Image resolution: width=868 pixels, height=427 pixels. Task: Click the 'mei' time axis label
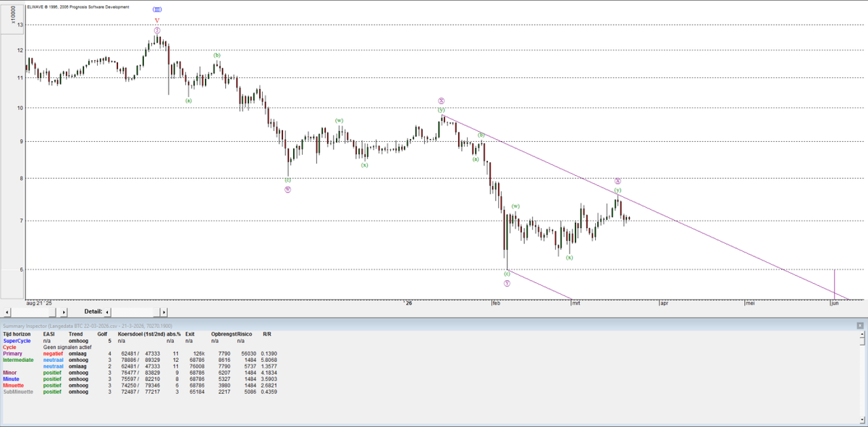pyautogui.click(x=749, y=303)
